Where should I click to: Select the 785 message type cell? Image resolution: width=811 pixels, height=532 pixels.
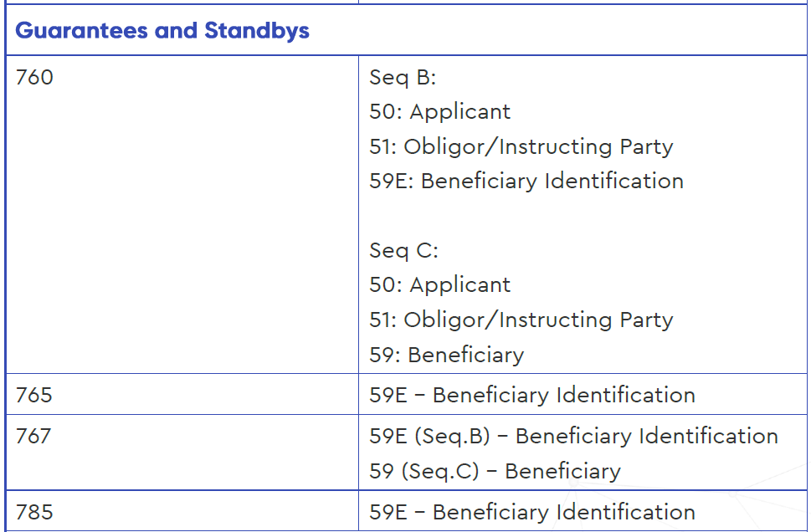coord(182,511)
